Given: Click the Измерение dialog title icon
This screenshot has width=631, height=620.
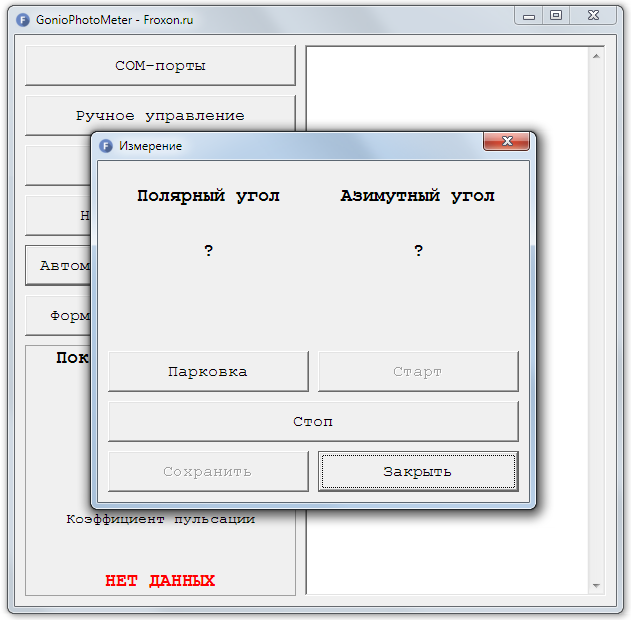Looking at the screenshot, I should click(x=106, y=146).
